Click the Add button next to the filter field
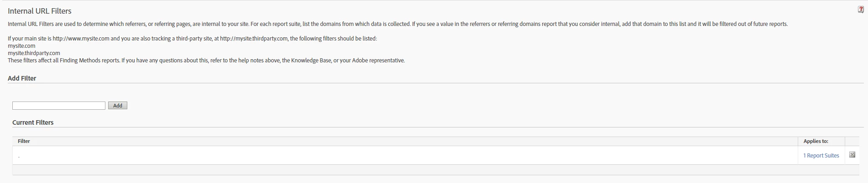 pos(118,106)
